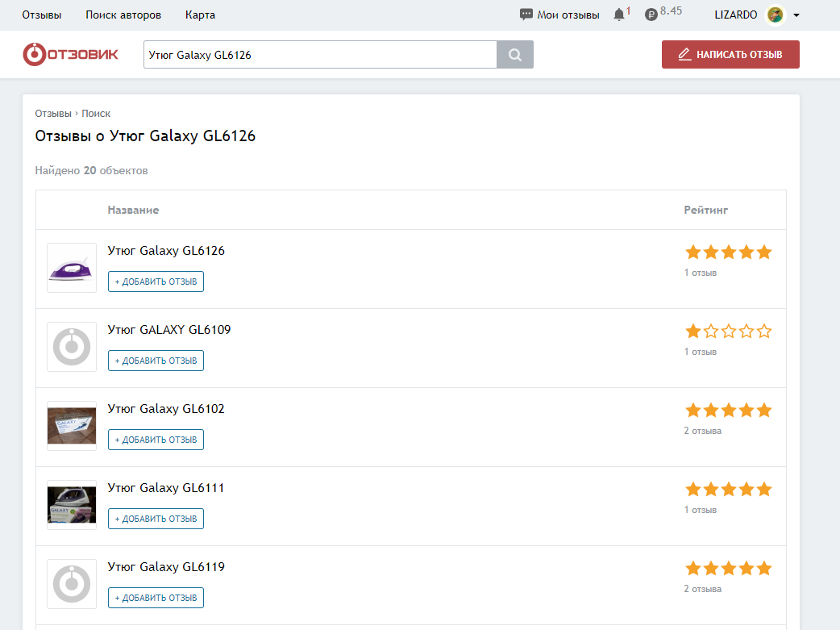The width and height of the screenshot is (840, 630).
Task: Open the Карта menu item
Action: pyautogui.click(x=200, y=15)
